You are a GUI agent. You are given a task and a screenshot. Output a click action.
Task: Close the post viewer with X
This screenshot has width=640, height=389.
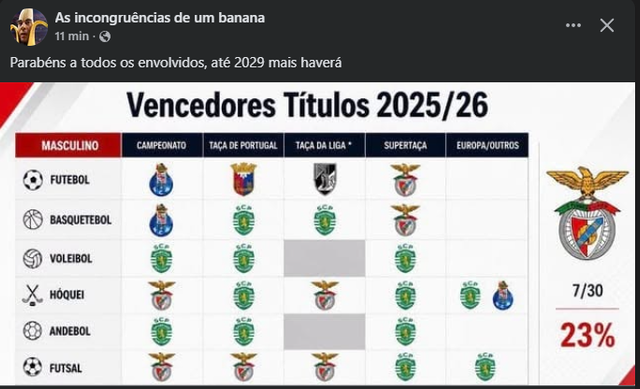607,26
